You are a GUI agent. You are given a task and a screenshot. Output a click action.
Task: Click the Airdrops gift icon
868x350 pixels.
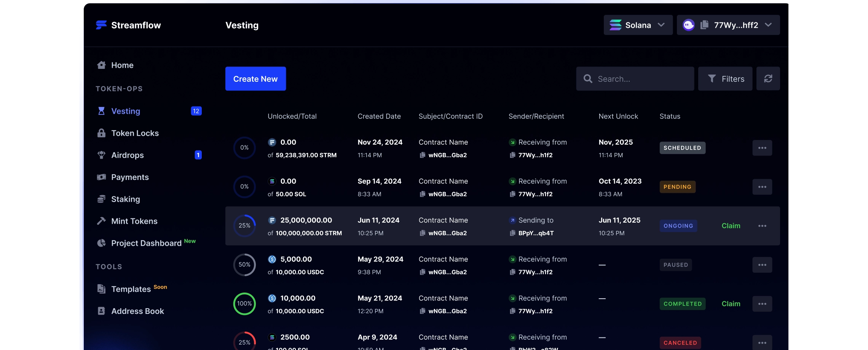coord(101,155)
